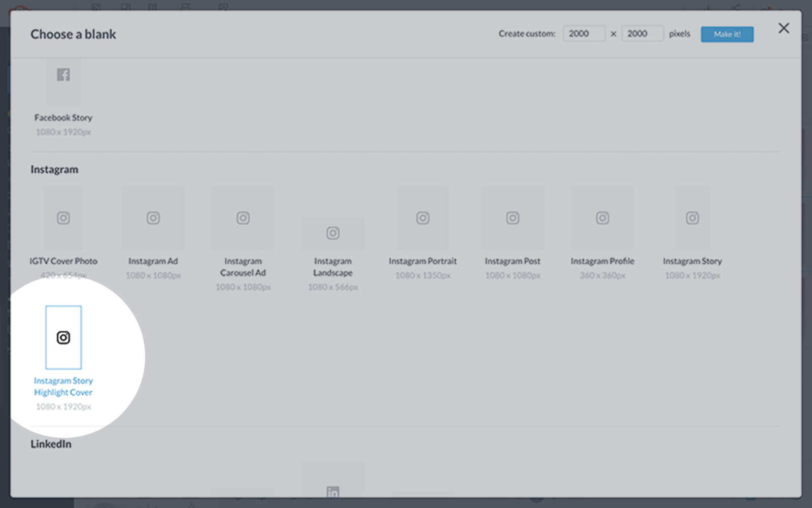This screenshot has width=812, height=508.
Task: Select the Instagram Carousel Ad template icon
Action: [x=243, y=218]
